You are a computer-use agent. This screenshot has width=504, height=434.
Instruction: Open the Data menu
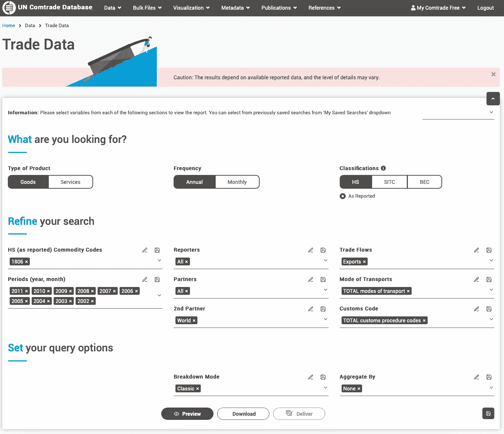pos(112,8)
